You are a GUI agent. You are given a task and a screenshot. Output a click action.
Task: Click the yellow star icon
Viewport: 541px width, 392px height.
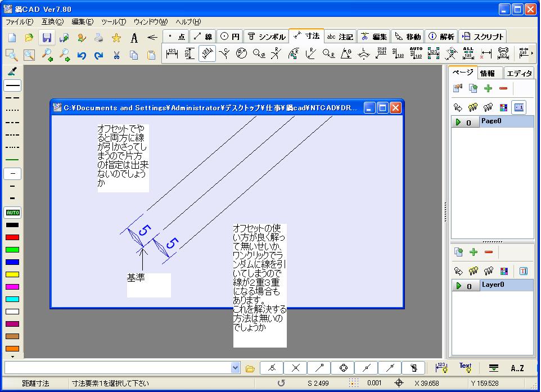pos(116,37)
